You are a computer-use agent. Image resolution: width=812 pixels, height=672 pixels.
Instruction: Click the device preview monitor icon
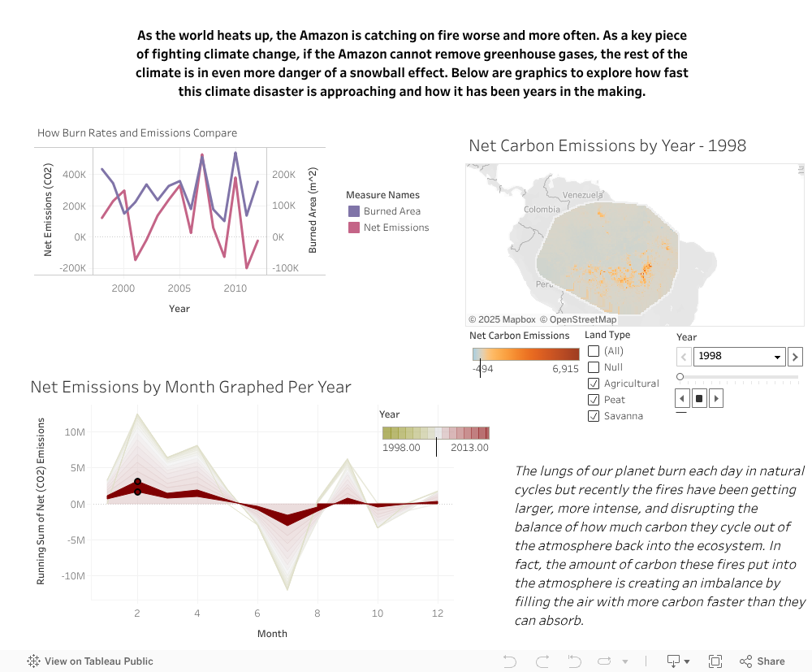click(673, 661)
